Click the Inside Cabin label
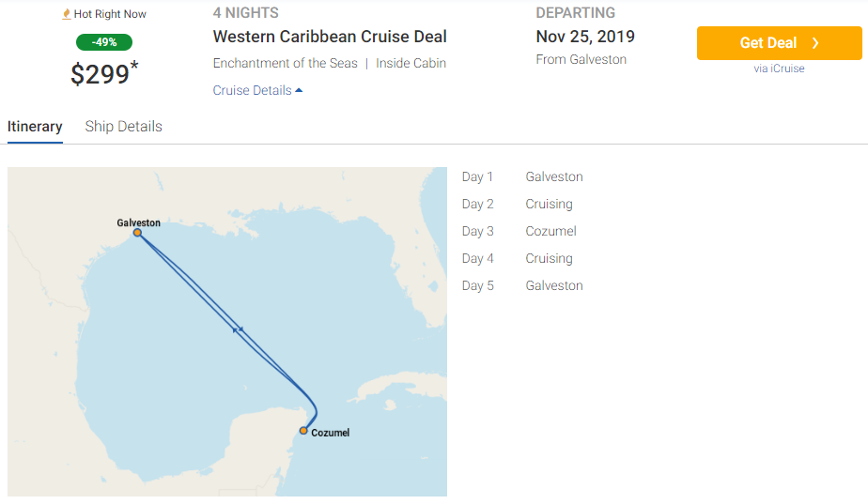The height and width of the screenshot is (504, 868). (411, 63)
